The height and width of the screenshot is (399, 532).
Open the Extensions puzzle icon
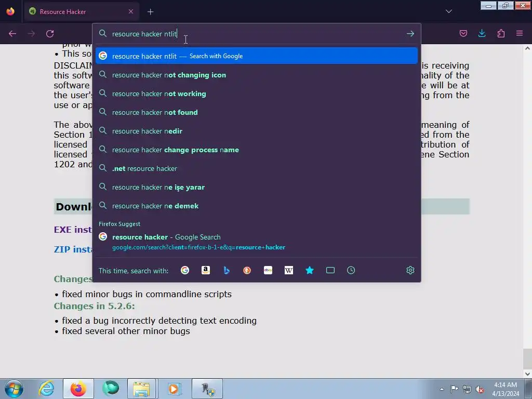501,33
